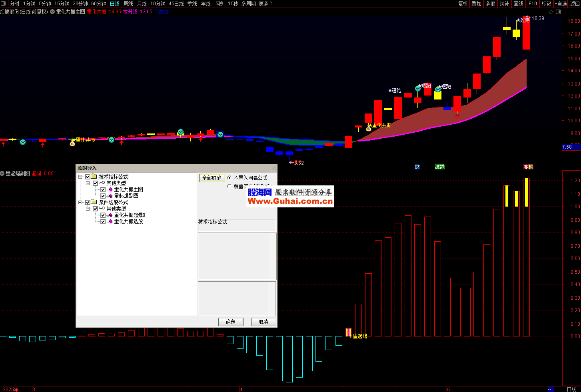Click the 复权 toolbar button
The image size is (581, 392).
pyautogui.click(x=463, y=4)
